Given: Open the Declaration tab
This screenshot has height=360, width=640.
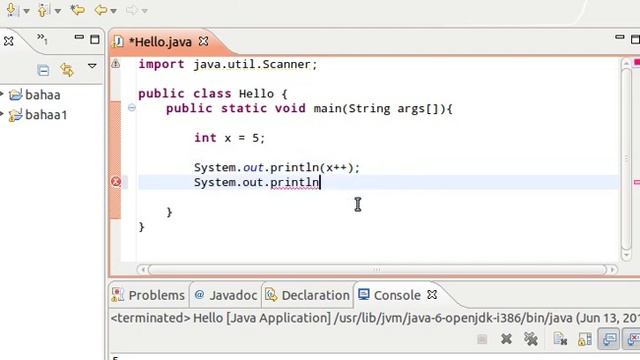Looking at the screenshot, I should 307,295.
